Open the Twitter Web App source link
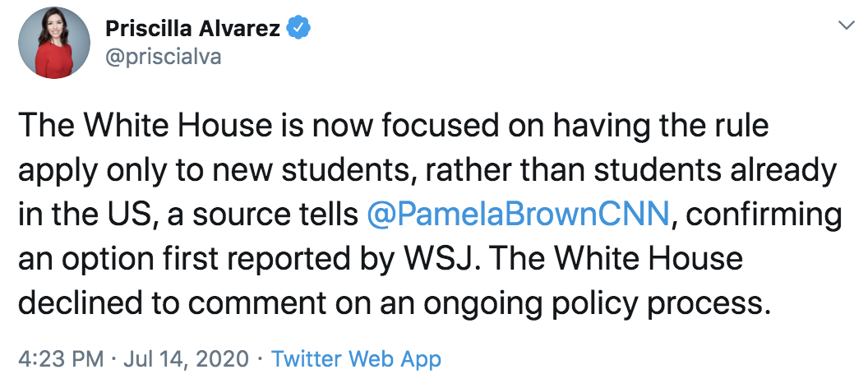The image size is (868, 388). [356, 359]
